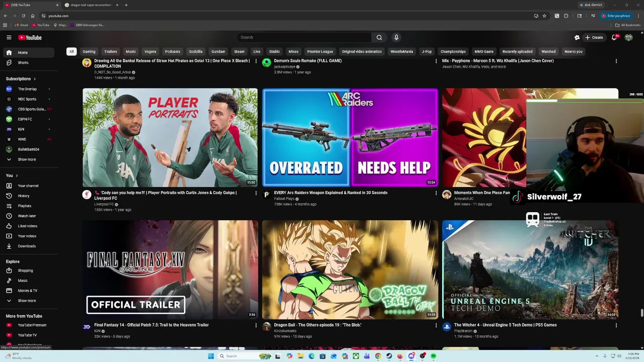Play the Dragon Ball The Others thumbnail
Screen dimensions: 644x362
(x=350, y=269)
